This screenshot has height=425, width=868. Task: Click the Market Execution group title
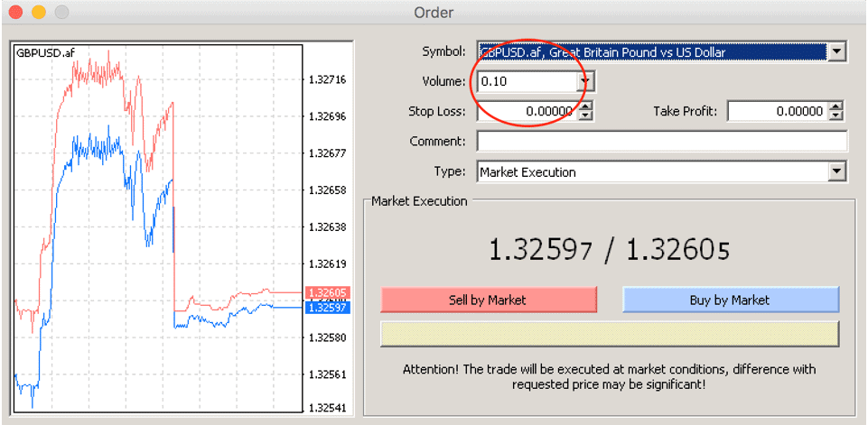pos(419,201)
